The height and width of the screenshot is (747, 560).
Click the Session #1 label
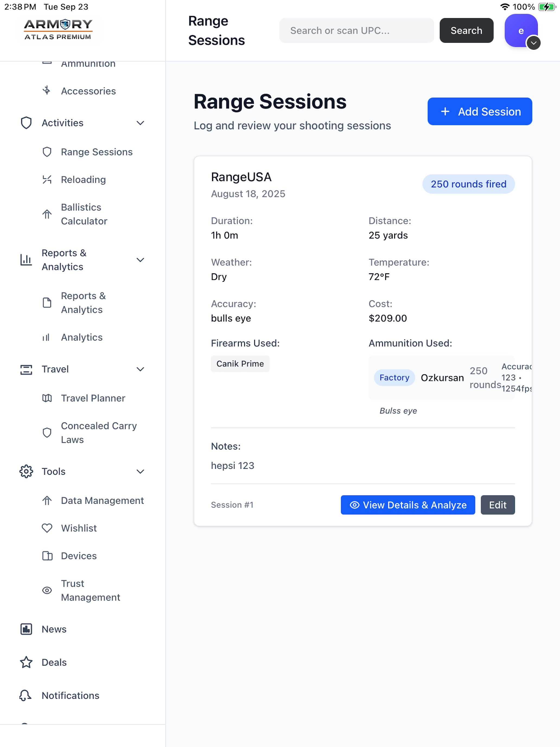(x=232, y=505)
